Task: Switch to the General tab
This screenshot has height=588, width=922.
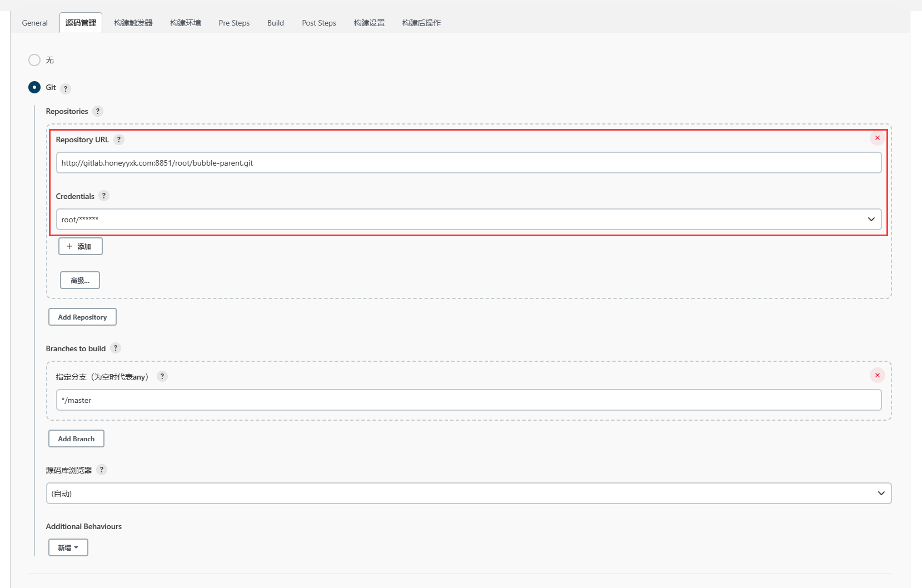Action: click(x=35, y=23)
